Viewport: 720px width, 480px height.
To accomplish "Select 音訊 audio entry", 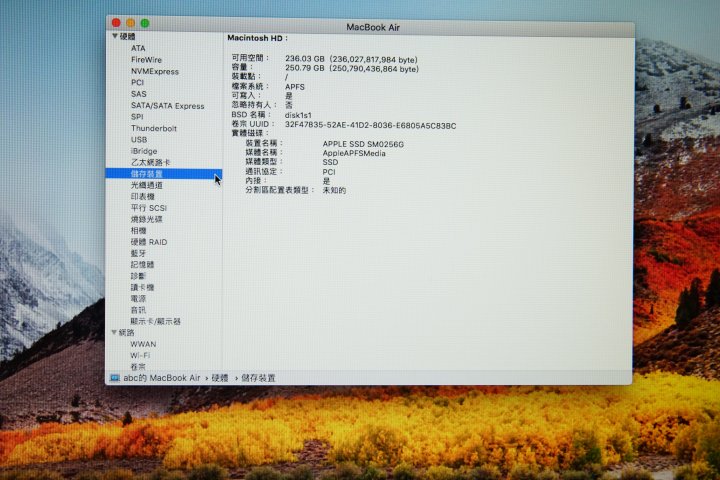I will coord(138,310).
